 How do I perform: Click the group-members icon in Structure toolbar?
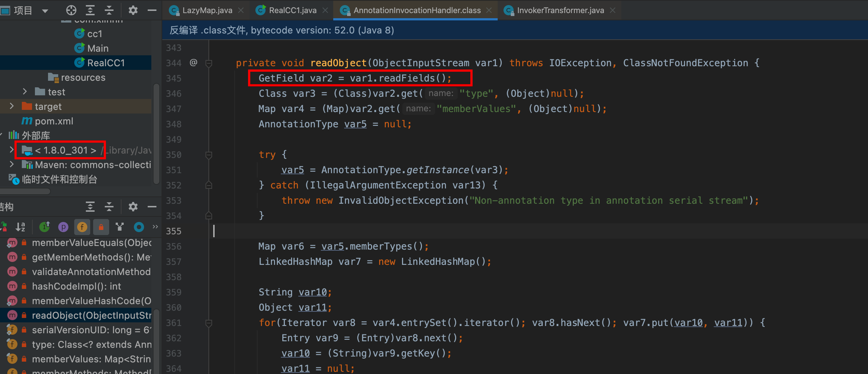pyautogui.click(x=120, y=227)
